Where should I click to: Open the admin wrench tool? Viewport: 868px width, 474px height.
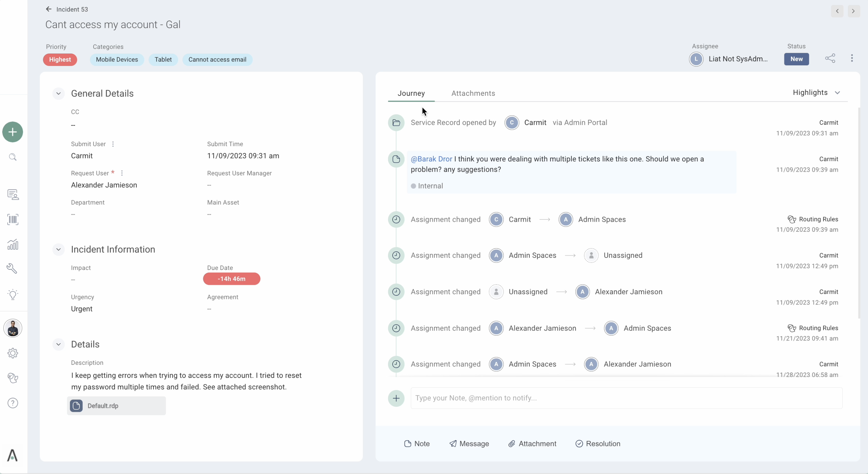[x=12, y=268]
